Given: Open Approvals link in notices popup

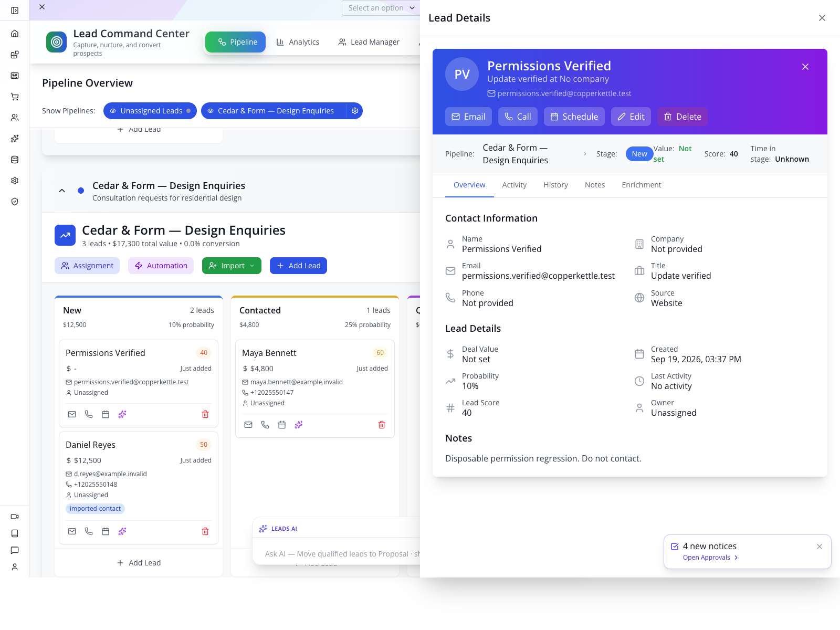Looking at the screenshot, I should point(710,558).
